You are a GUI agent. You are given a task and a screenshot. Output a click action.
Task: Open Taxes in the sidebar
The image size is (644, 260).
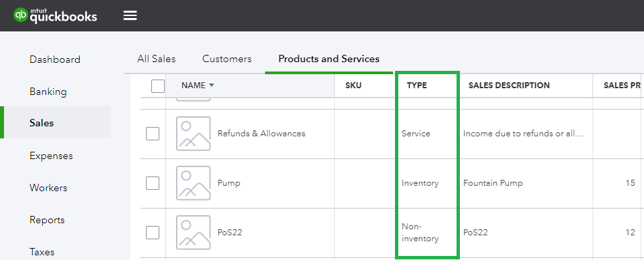coord(42,251)
